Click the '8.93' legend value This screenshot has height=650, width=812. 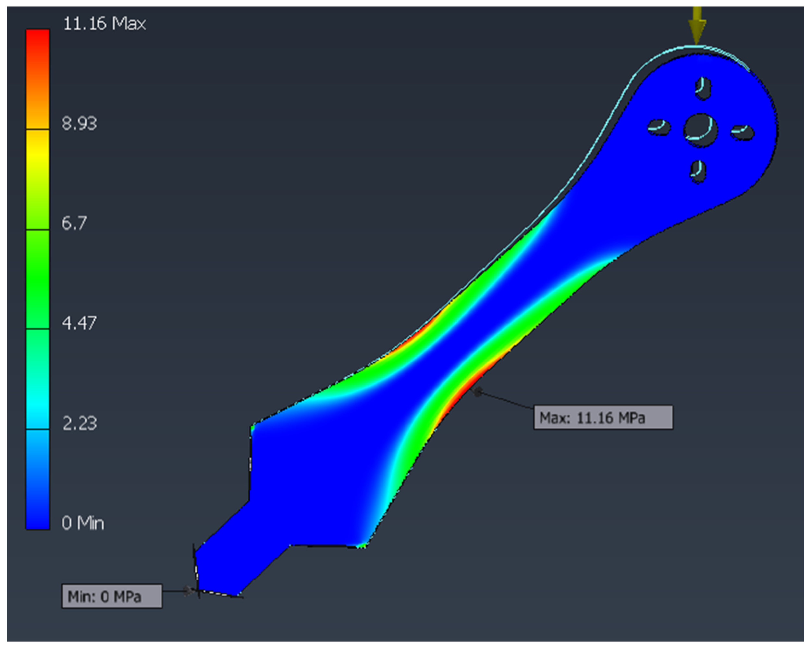coord(79,123)
